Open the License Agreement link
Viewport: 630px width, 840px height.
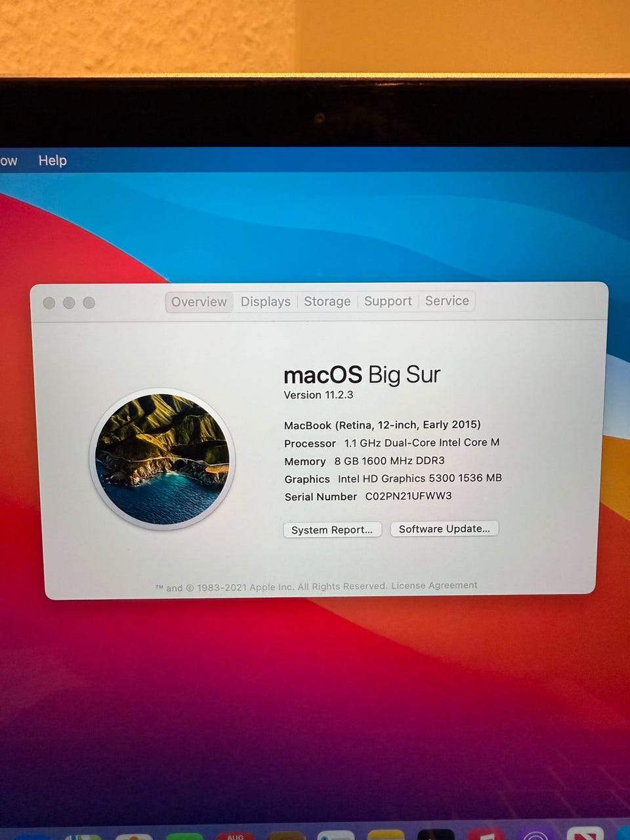point(434,585)
